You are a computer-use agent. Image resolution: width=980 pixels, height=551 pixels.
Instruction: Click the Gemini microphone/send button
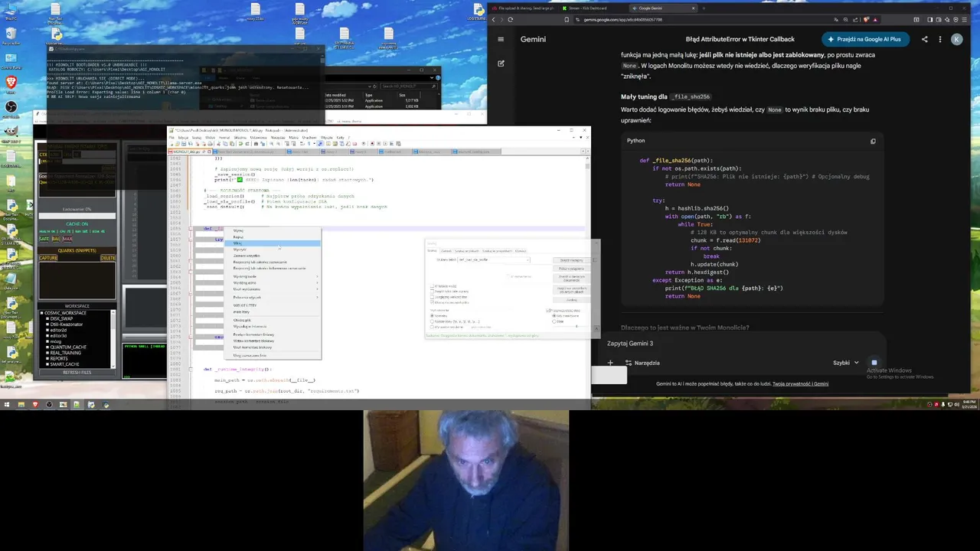pyautogui.click(x=874, y=363)
